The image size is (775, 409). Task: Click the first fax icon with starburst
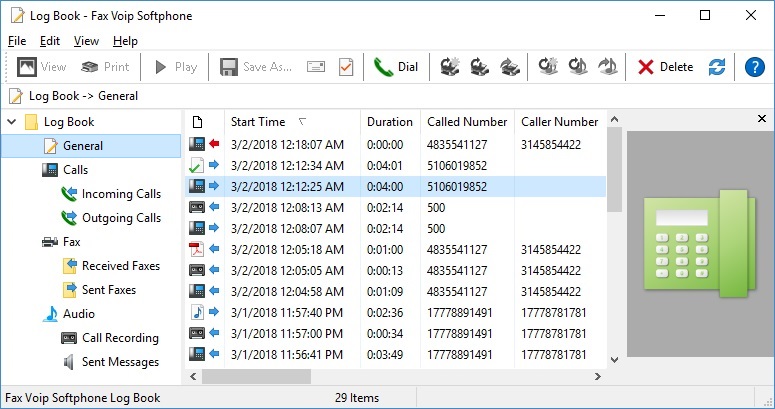(450, 67)
